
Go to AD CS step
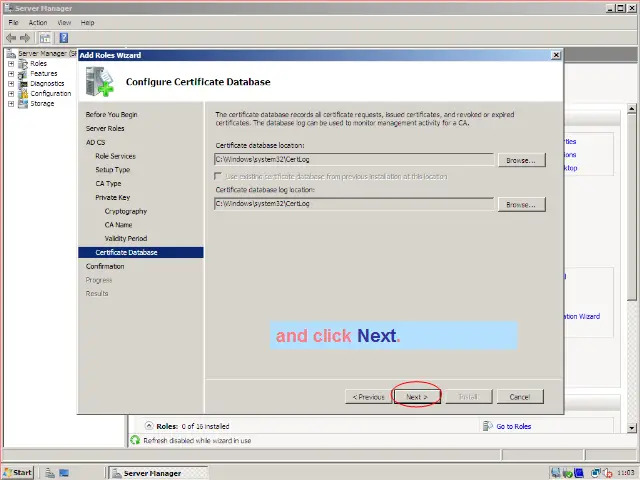click(x=96, y=142)
